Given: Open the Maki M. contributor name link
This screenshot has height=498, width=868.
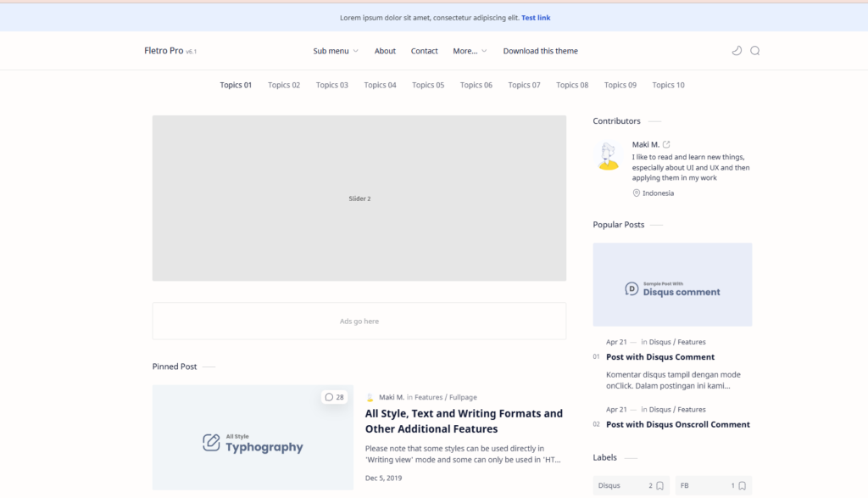Looking at the screenshot, I should pos(645,144).
